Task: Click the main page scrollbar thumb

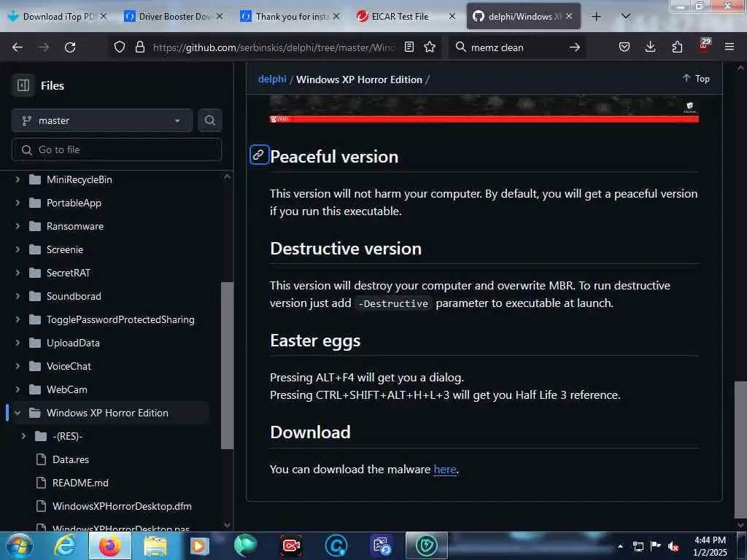Action: point(740,450)
